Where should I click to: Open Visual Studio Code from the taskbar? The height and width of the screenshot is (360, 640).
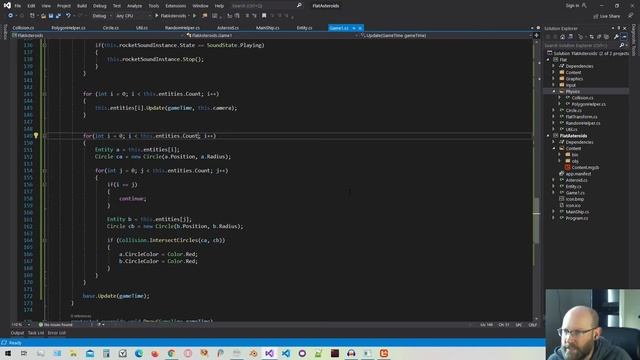pos(286,353)
